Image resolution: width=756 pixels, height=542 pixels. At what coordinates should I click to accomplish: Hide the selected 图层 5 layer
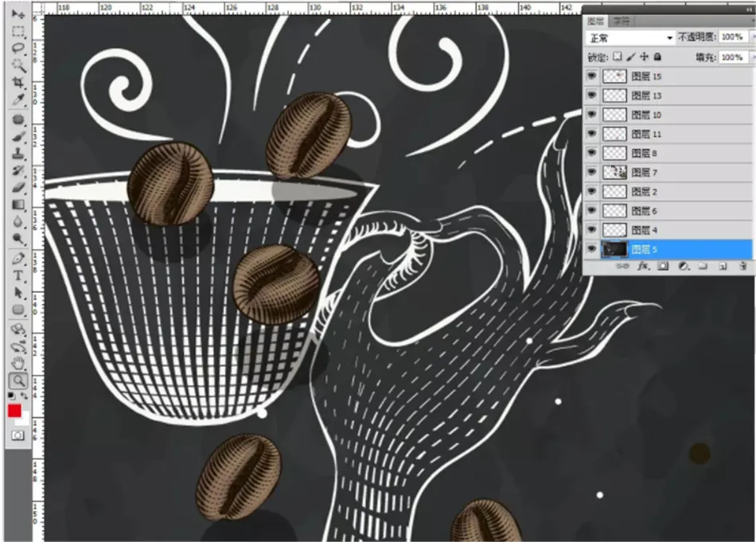coord(591,249)
